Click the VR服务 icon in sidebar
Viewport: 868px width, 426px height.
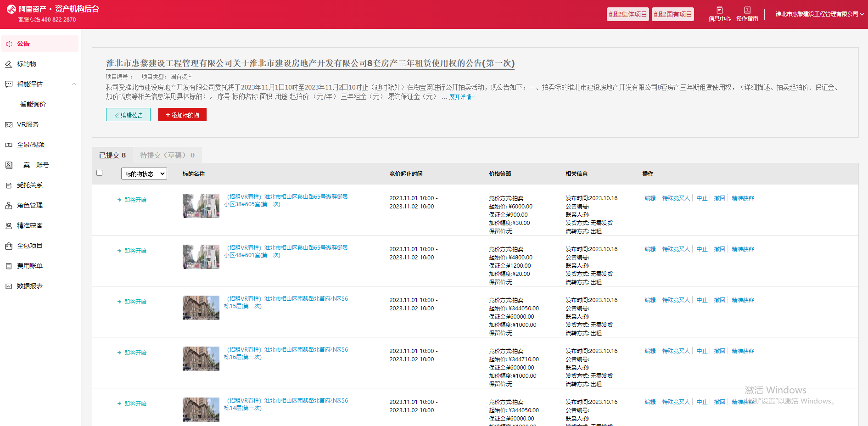pos(9,125)
